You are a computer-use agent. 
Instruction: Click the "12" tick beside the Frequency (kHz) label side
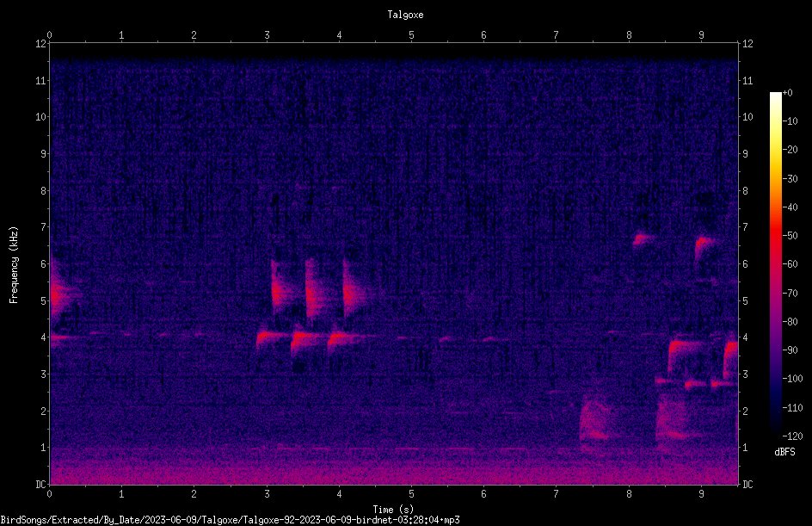(40, 44)
